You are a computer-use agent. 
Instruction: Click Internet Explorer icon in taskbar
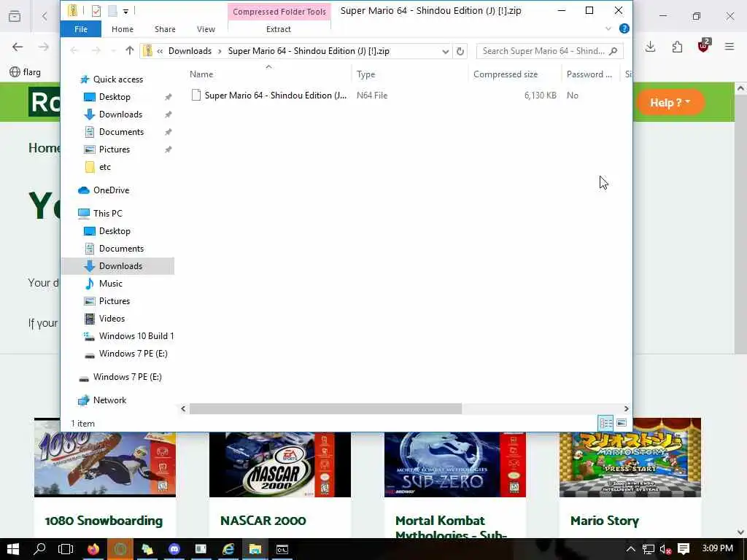pos(228,550)
